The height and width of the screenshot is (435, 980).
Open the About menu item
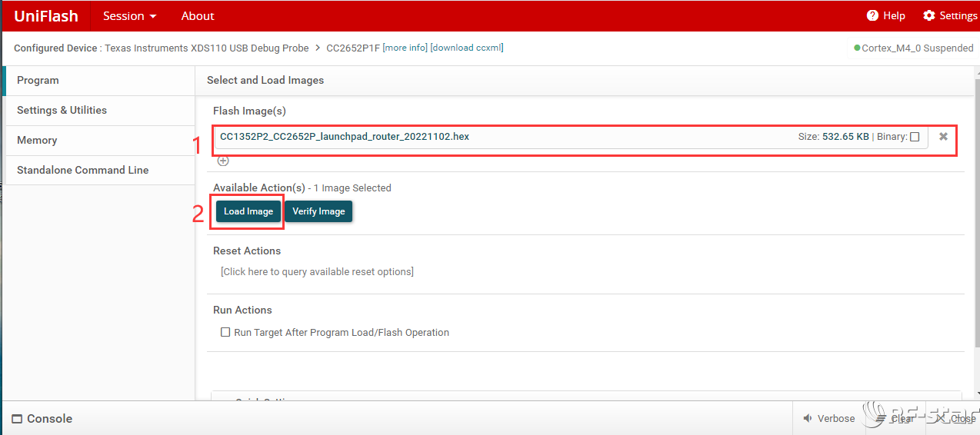point(198,16)
